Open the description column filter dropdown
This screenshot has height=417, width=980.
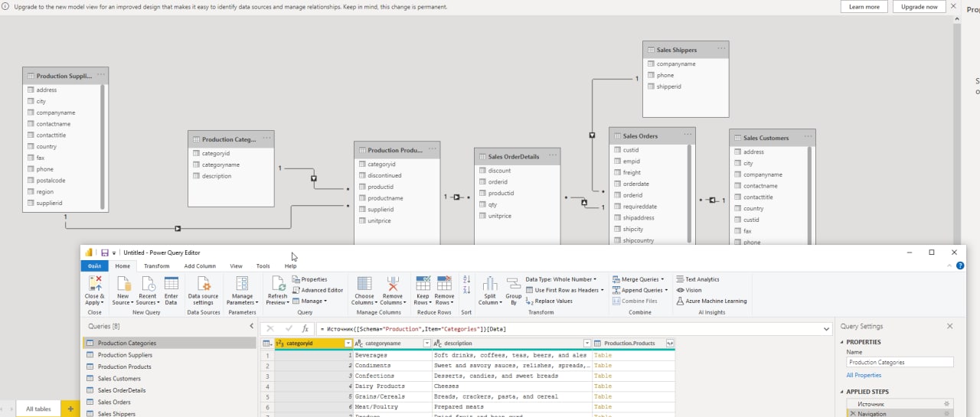[x=587, y=344]
